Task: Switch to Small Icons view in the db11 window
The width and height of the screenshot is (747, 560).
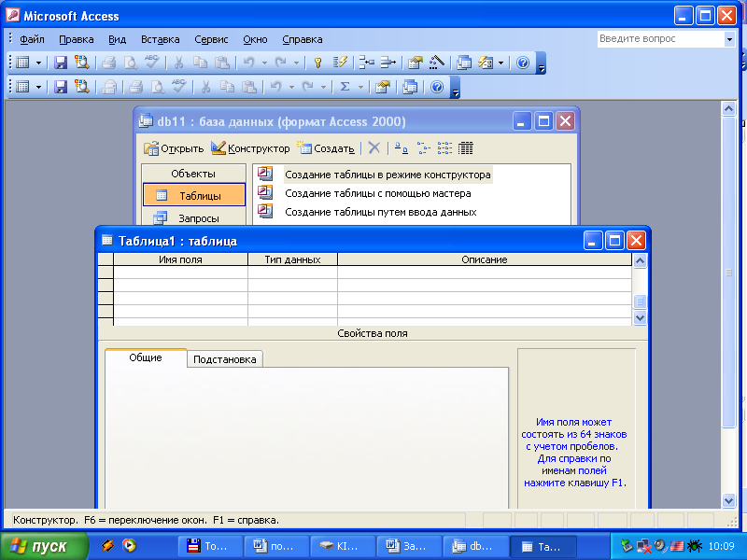Action: tap(423, 148)
